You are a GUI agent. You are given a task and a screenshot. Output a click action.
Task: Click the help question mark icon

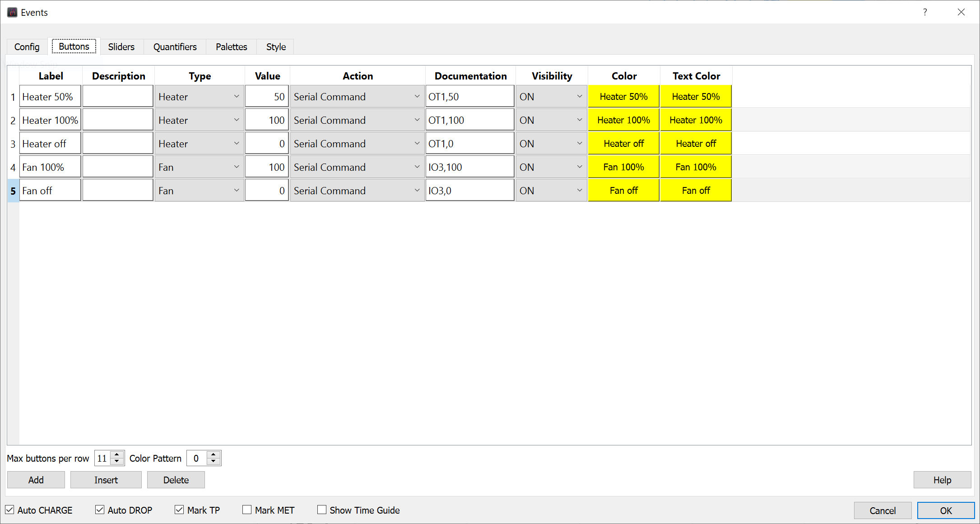(x=925, y=12)
